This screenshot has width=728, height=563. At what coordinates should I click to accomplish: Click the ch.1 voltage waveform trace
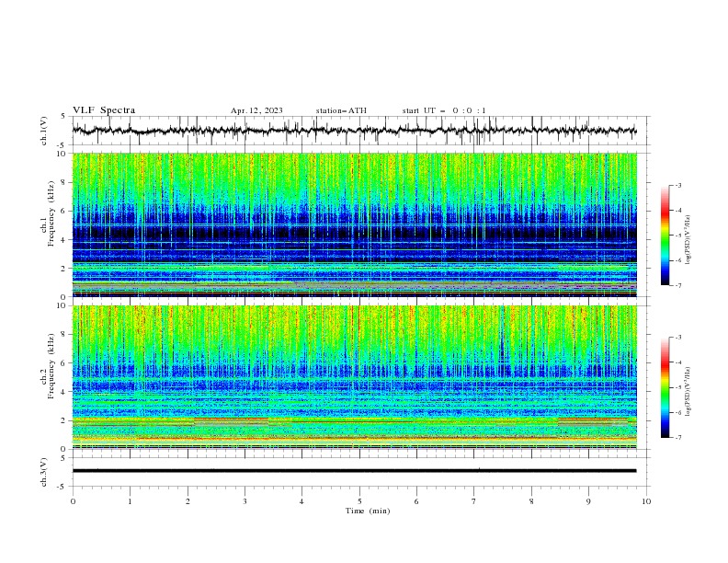355,131
